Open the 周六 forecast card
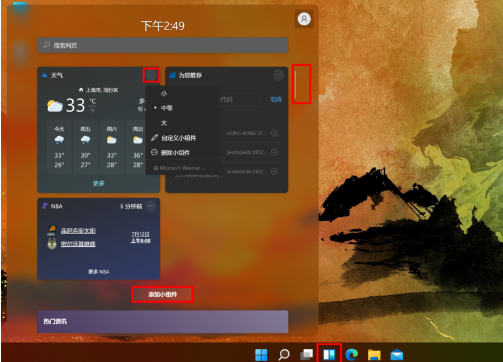This screenshot has height=362, width=503. pyautogui.click(x=112, y=147)
